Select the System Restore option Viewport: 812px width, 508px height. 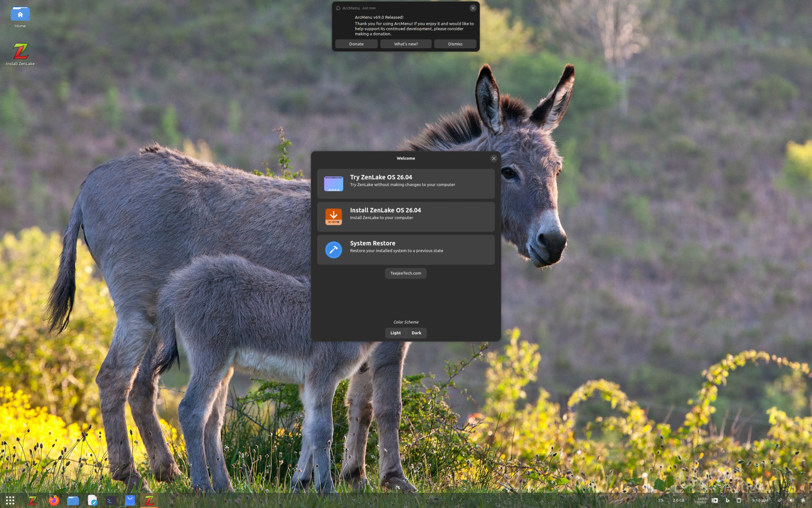[406, 249]
